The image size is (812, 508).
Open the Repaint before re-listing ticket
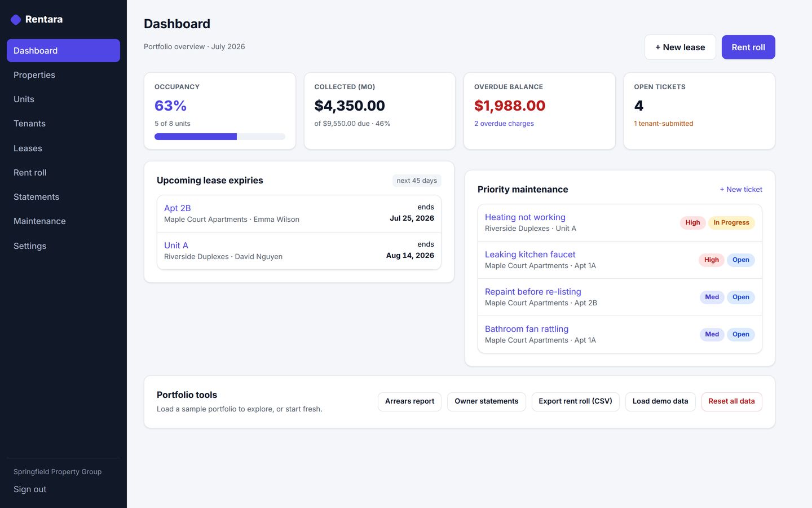coord(533,292)
